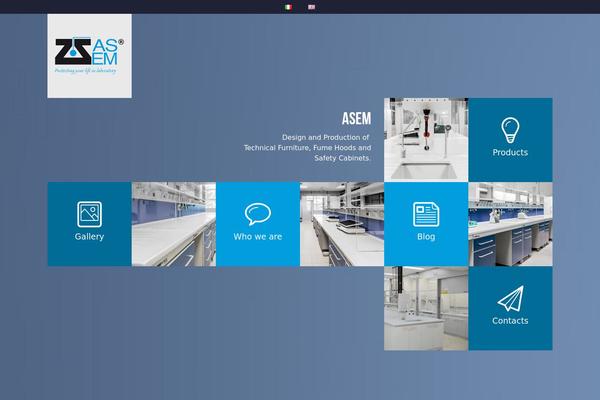The height and width of the screenshot is (400, 600).
Task: Click the light bulb Products icon
Action: coord(510,130)
